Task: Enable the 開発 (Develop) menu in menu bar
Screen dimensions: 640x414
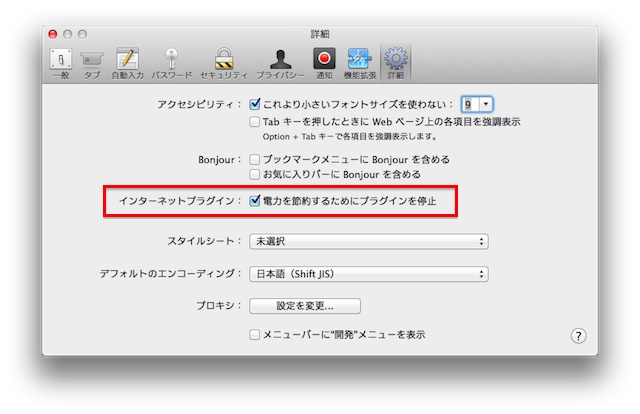Action: 255,335
